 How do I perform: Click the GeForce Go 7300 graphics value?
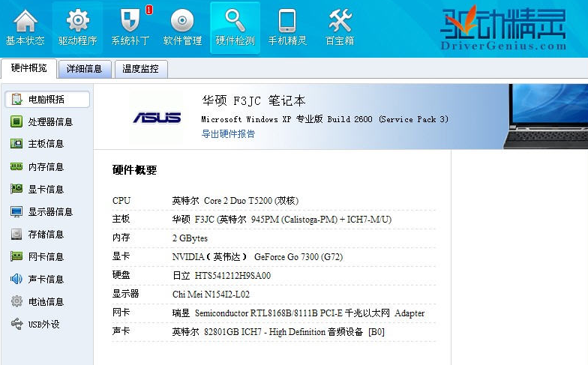(x=257, y=256)
